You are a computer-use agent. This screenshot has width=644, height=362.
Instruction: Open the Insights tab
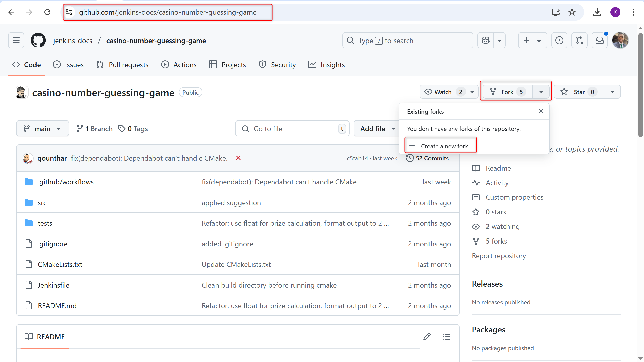(x=327, y=65)
